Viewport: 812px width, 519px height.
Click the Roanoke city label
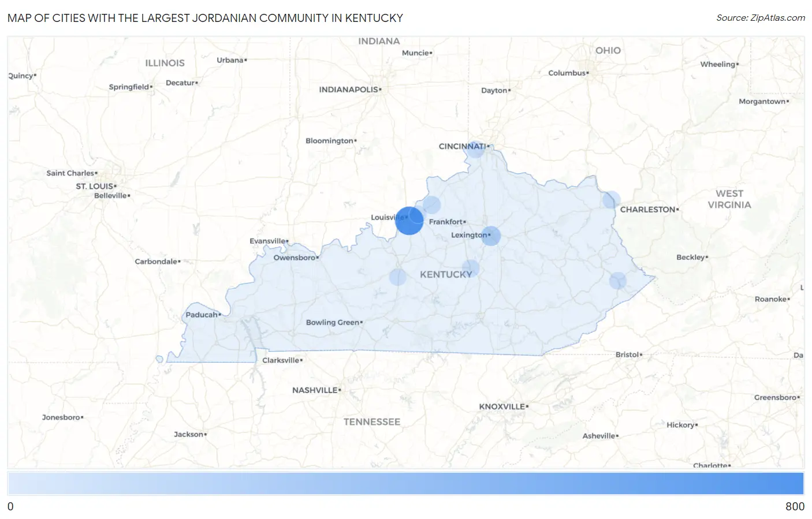pyautogui.click(x=772, y=299)
